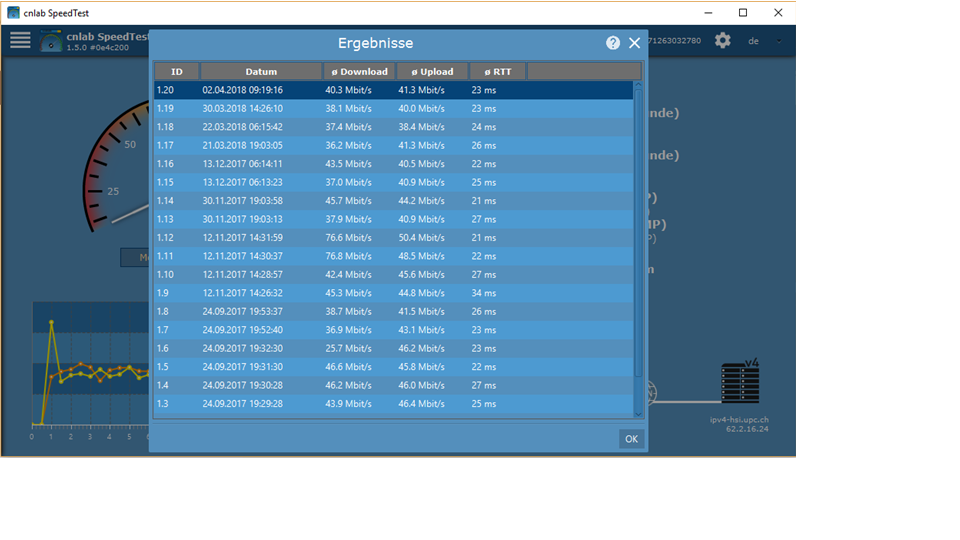
Task: Click the ø RTT column header
Action: [x=497, y=72]
